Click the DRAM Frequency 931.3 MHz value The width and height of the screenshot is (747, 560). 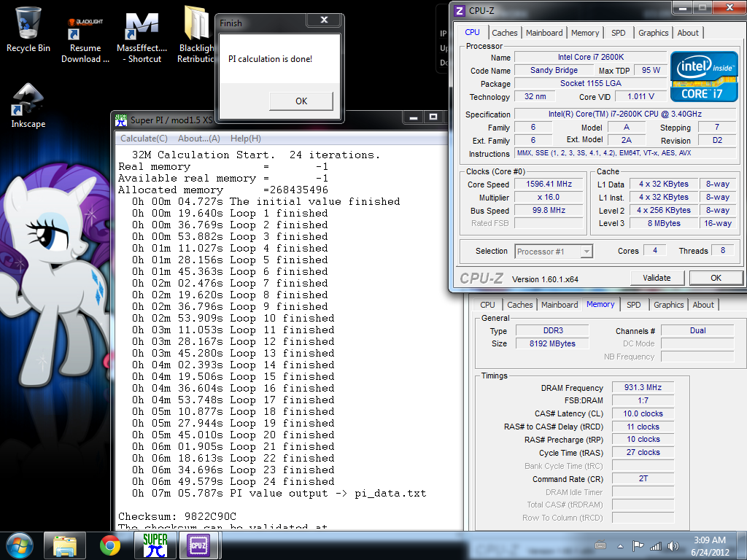(643, 388)
